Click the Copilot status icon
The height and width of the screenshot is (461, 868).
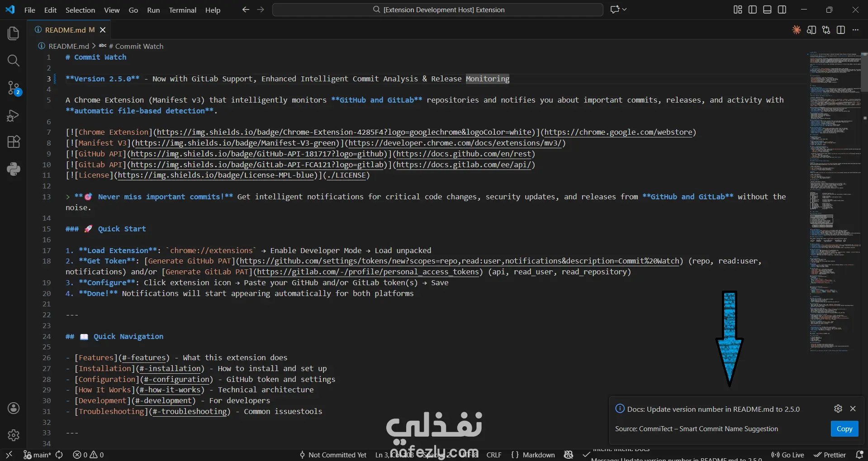click(569, 455)
